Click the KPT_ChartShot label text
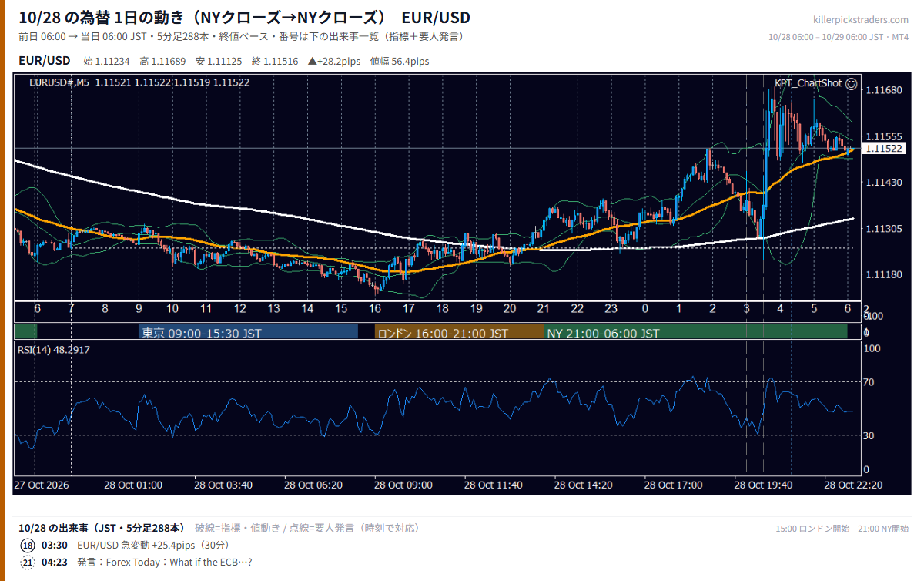Screen dimensions: 924x581 pyautogui.click(x=808, y=83)
